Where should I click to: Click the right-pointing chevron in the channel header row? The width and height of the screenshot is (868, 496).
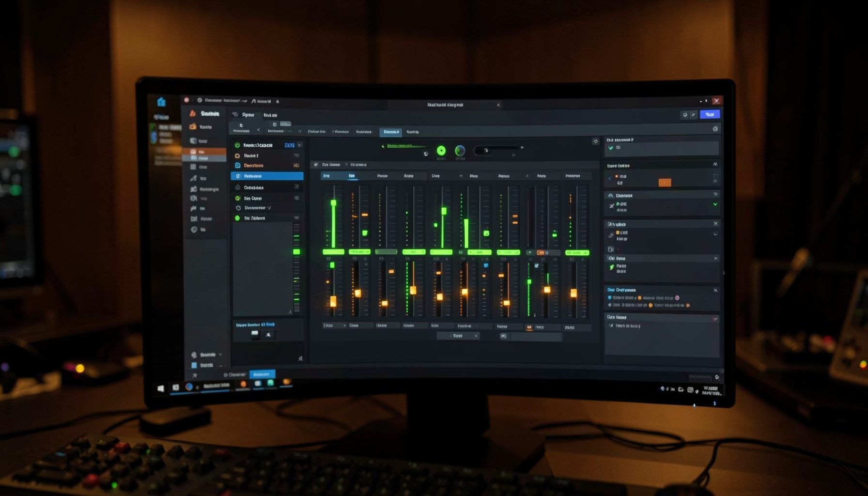527,176
